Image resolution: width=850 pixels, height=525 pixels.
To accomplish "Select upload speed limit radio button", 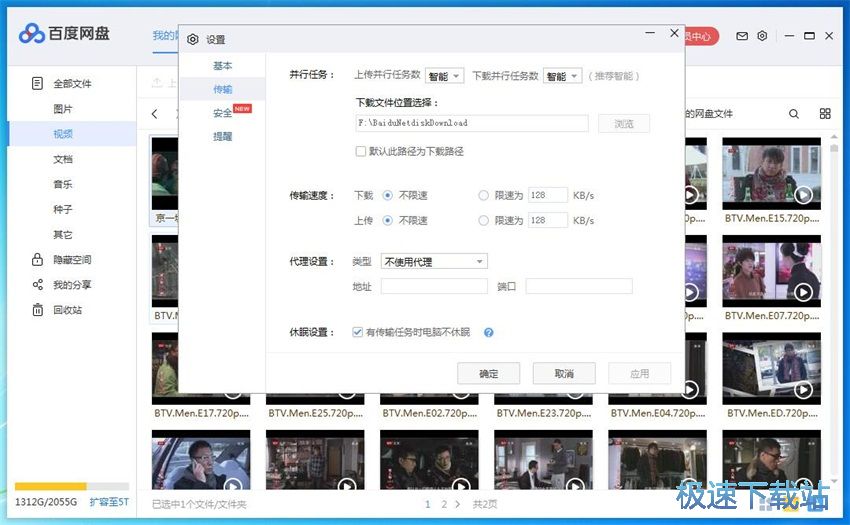I will pyautogui.click(x=483, y=220).
